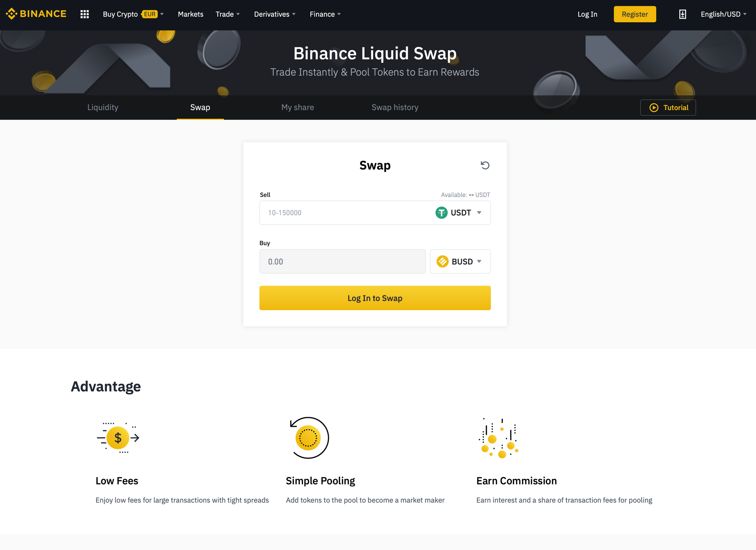Click the Earn Commission coins icon

[x=499, y=438]
